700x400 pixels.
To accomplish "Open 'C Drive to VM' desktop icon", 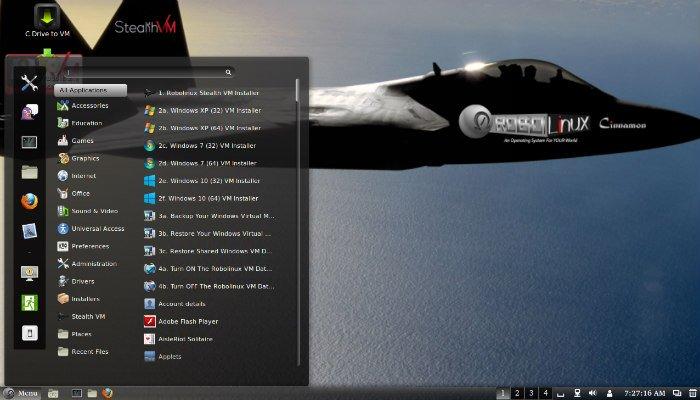I will pyautogui.click(x=47, y=20).
